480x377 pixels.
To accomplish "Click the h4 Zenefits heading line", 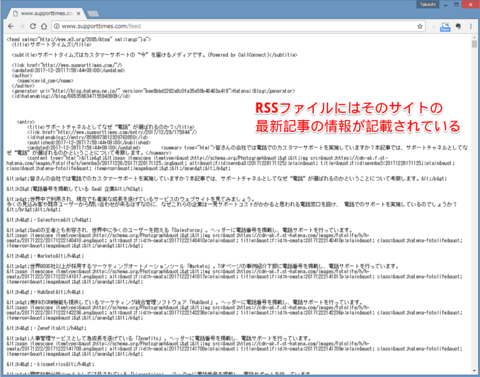I will [46, 328].
